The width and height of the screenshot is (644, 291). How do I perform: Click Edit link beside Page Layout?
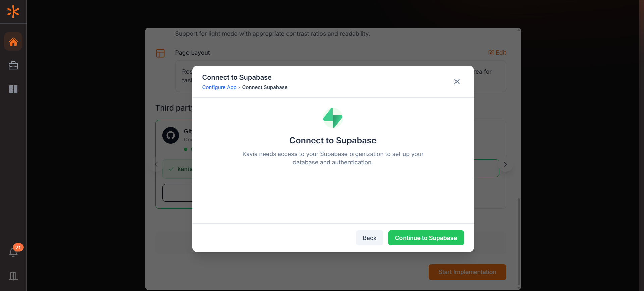click(x=497, y=53)
